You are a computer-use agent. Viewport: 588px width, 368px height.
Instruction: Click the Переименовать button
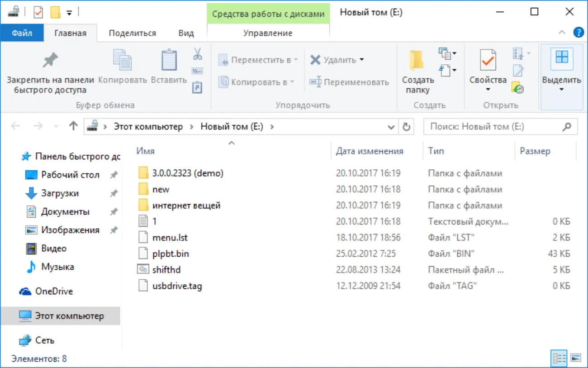pyautogui.click(x=349, y=82)
